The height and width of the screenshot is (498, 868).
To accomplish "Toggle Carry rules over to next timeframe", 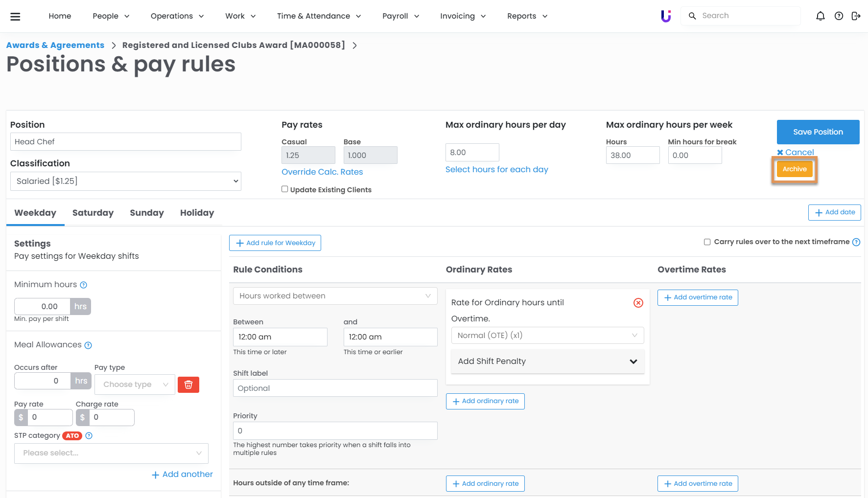I will point(707,242).
